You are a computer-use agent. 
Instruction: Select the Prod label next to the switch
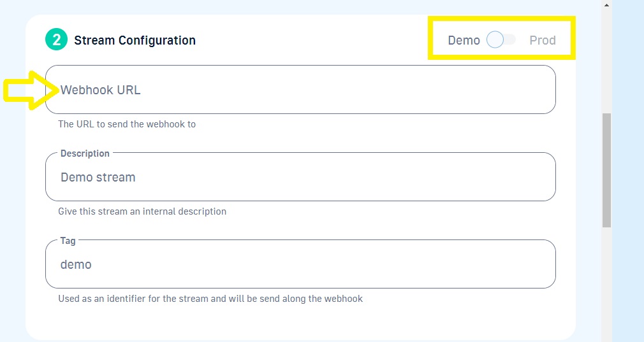(x=542, y=40)
